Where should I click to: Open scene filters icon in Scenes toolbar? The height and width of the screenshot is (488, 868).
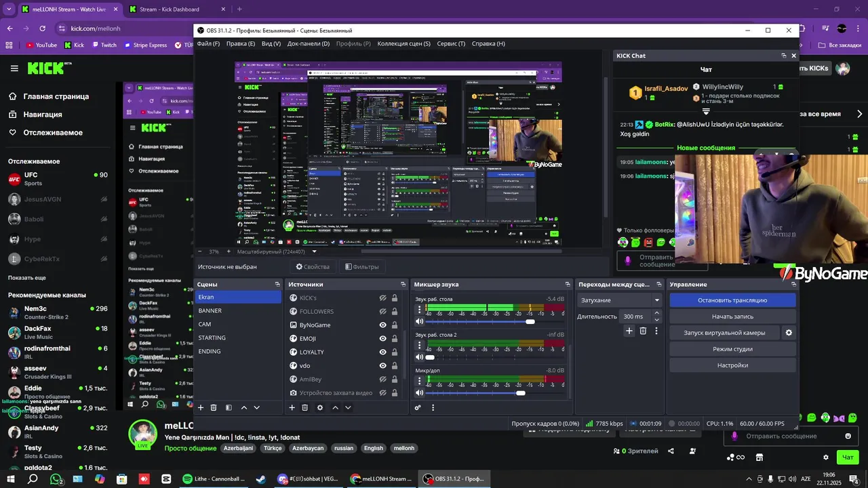pos(229,407)
